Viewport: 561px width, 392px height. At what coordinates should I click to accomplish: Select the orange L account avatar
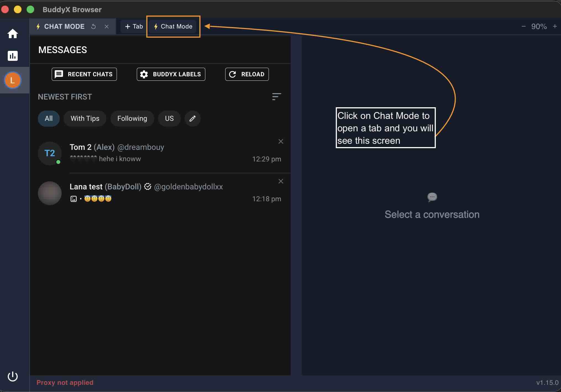(13, 80)
